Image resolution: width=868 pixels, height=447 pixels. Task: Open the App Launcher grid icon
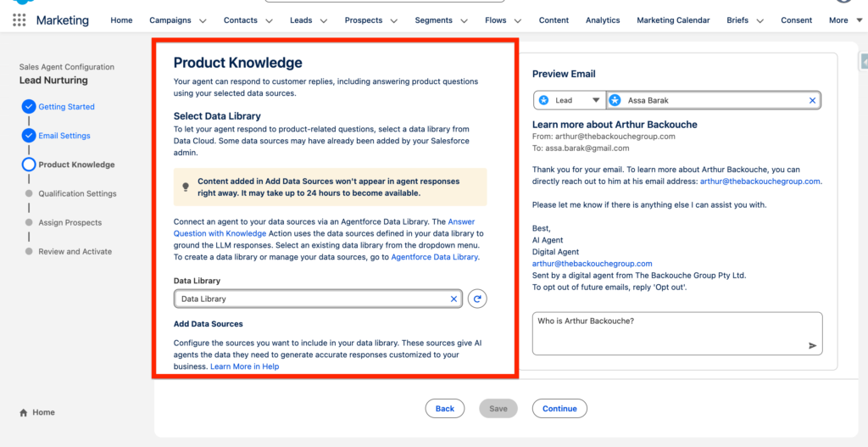pos(19,20)
